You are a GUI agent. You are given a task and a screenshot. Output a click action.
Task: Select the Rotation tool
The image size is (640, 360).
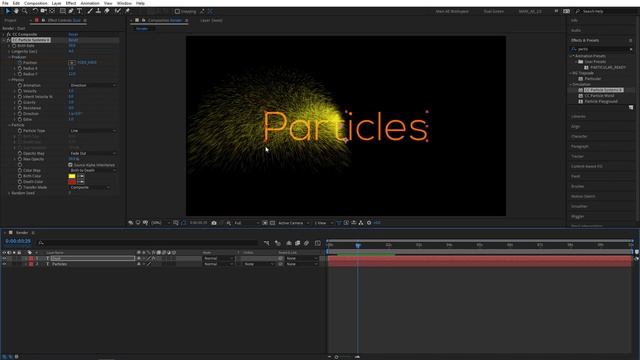tap(35, 11)
